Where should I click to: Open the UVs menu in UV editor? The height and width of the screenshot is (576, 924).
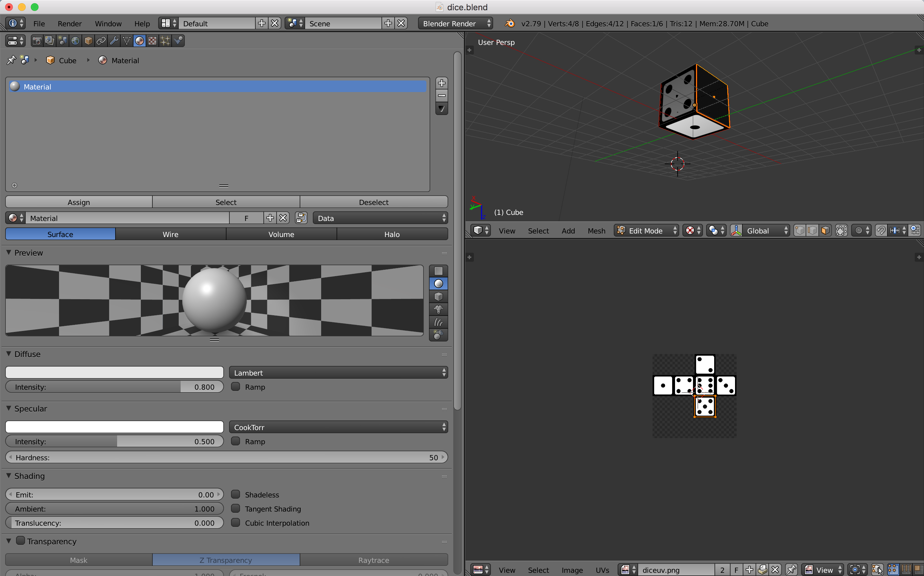point(602,570)
